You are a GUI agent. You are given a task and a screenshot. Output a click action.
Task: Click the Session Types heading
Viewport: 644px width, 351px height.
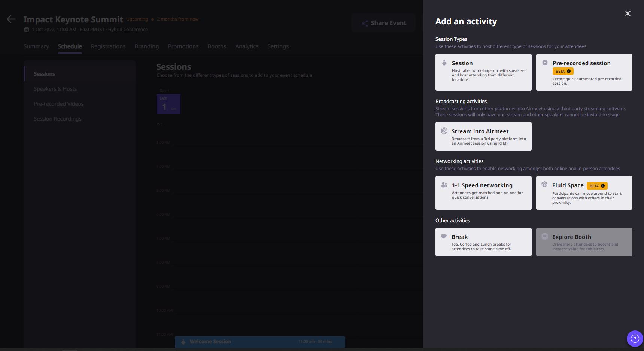point(451,39)
